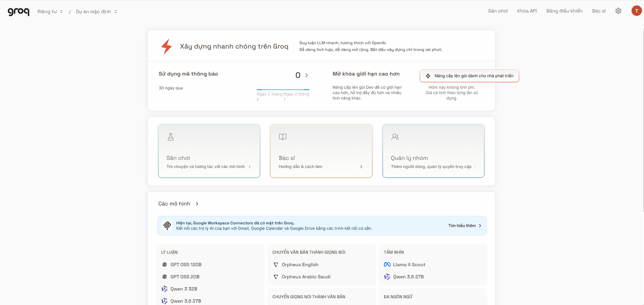This screenshot has width=644, height=305.
Task: Click Nâng cấp lên gói dành cho nhà phát triển
Action: tap(469, 76)
